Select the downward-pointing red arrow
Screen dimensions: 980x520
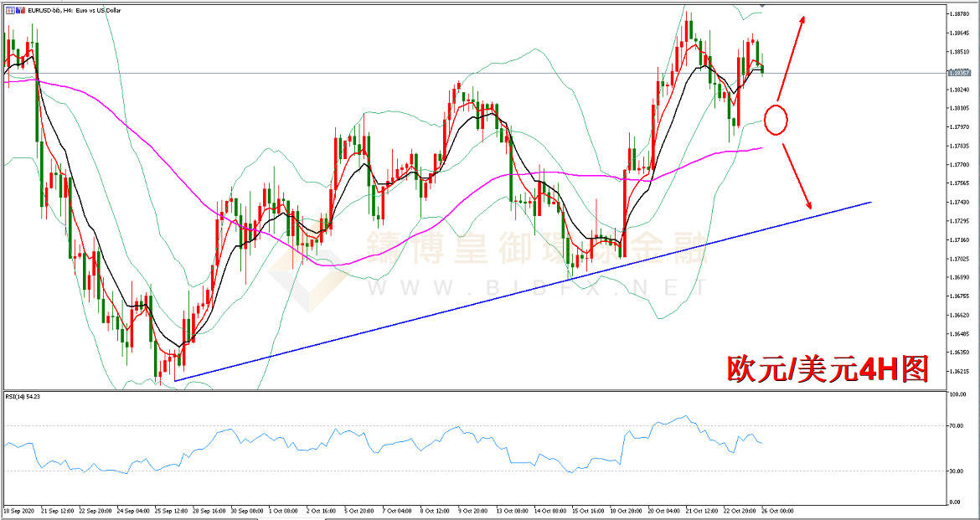click(797, 177)
